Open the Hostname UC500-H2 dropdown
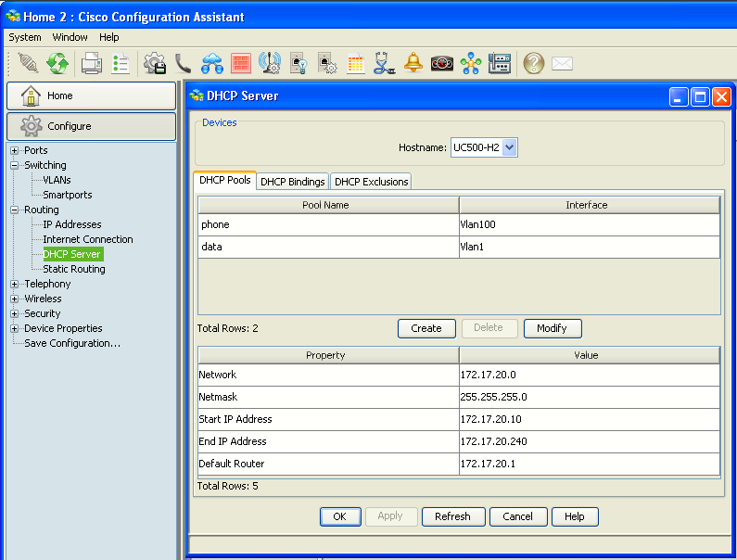Screen dimensions: 737x560 click(x=510, y=147)
